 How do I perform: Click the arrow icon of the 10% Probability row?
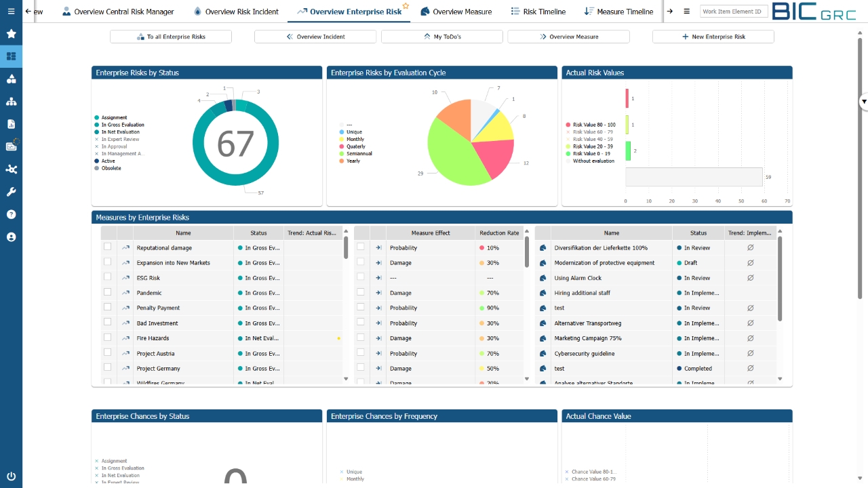point(378,248)
